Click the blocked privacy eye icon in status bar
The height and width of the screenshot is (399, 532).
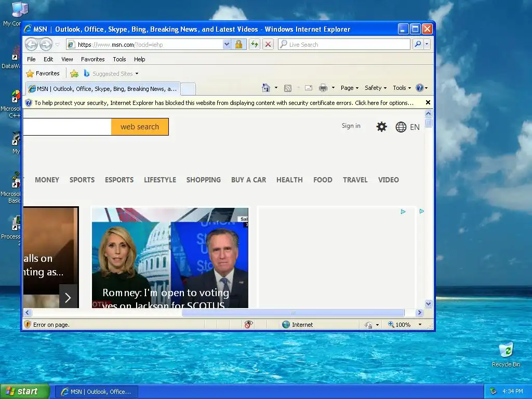[x=248, y=325]
